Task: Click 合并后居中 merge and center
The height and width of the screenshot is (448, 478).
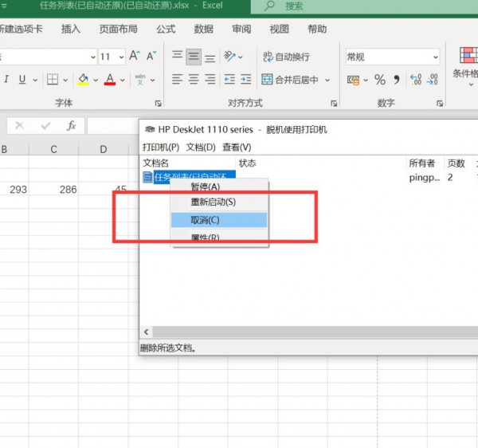Action: click(x=290, y=80)
